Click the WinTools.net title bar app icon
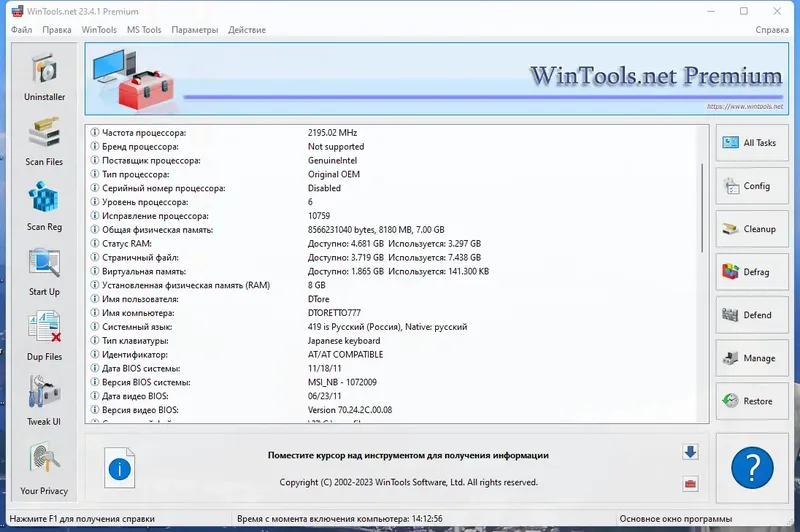This screenshot has width=800, height=532. [17, 11]
